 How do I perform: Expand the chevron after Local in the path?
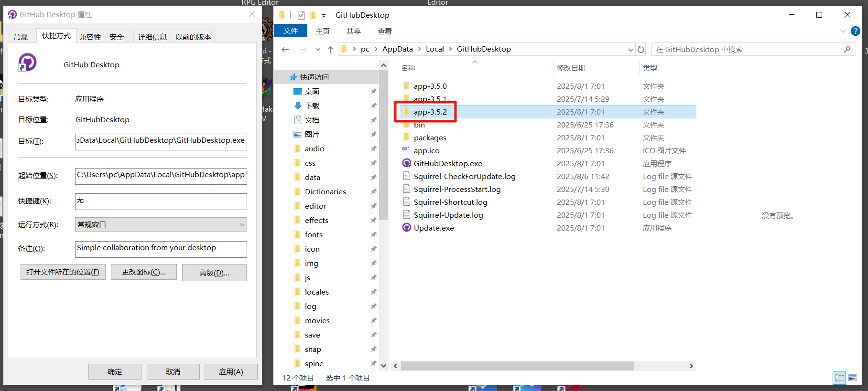[x=450, y=49]
